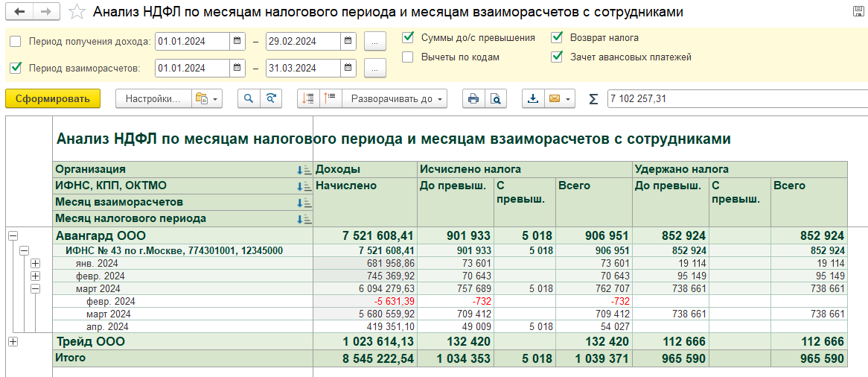The image size is (868, 377).
Task: Expand the Трейд ООО group
Action: point(13,342)
